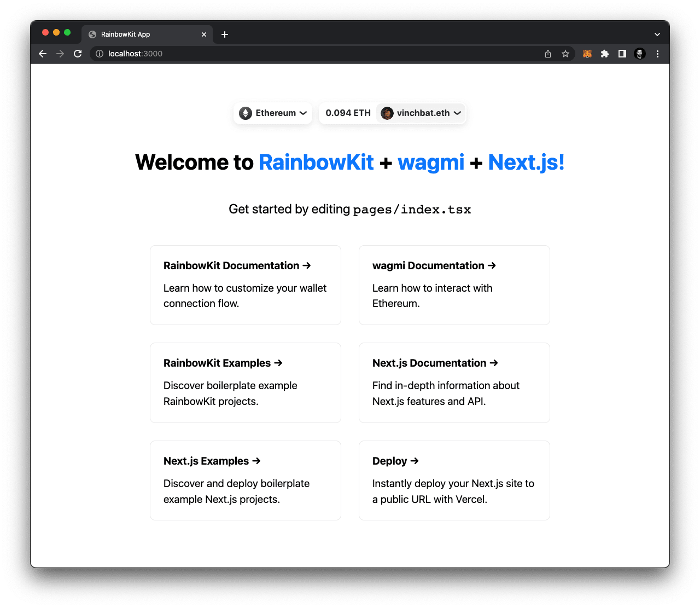Follow the RainbowKit link in the heading
This screenshot has height=608, width=700.
click(x=316, y=163)
